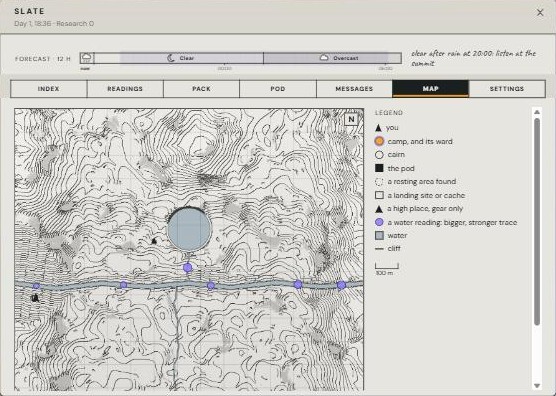Open the INDEX tab

tap(49, 89)
